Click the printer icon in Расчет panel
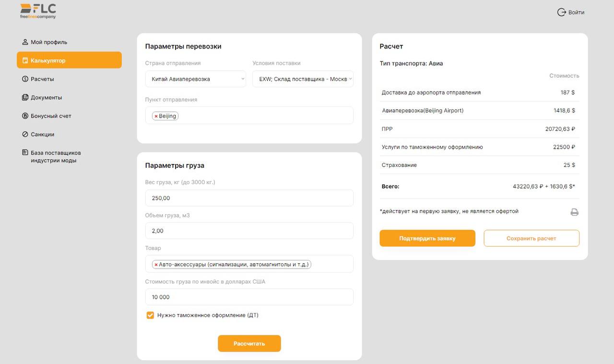This screenshot has height=364, width=614. [x=574, y=212]
